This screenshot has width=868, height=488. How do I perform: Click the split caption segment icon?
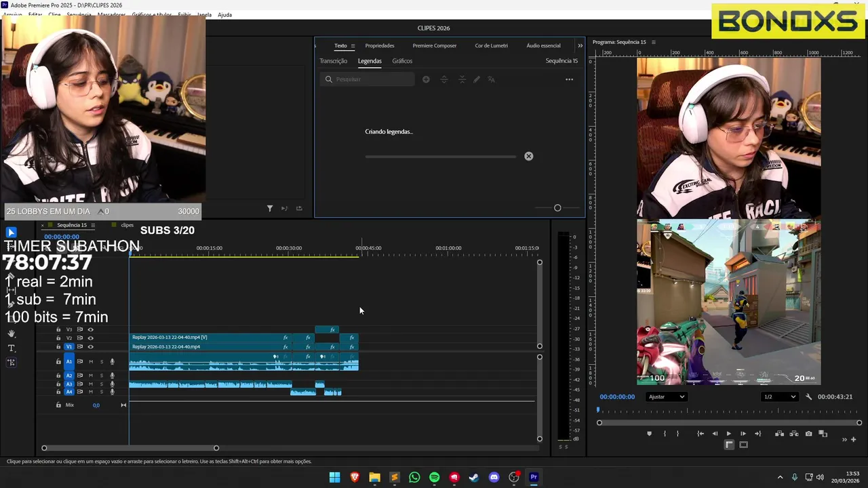point(444,79)
